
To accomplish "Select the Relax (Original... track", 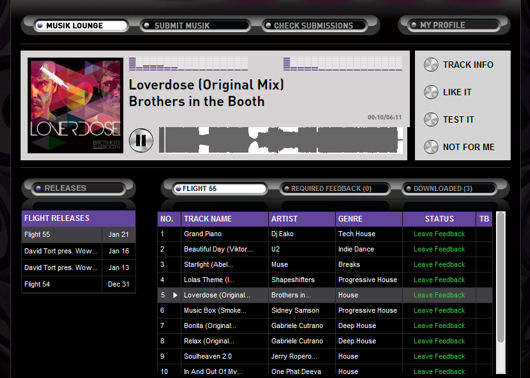I will pos(209,341).
